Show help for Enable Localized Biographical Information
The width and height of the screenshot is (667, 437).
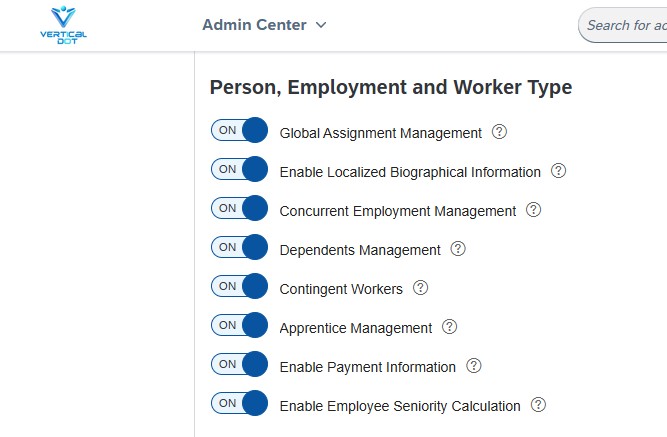[x=558, y=171]
